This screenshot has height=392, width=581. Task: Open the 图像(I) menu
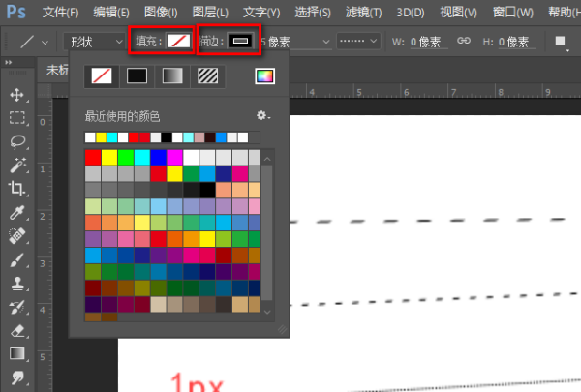tap(168, 13)
